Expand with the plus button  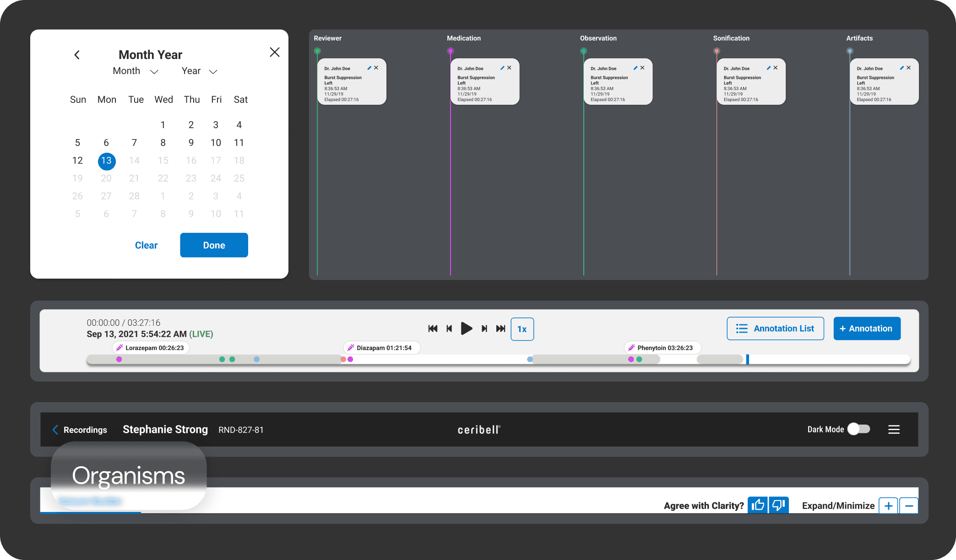pyautogui.click(x=888, y=506)
